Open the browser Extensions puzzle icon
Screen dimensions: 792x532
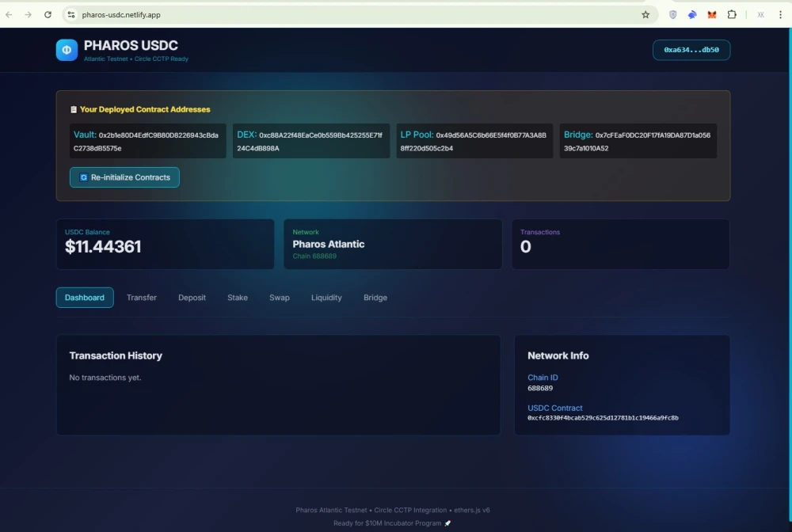732,15
